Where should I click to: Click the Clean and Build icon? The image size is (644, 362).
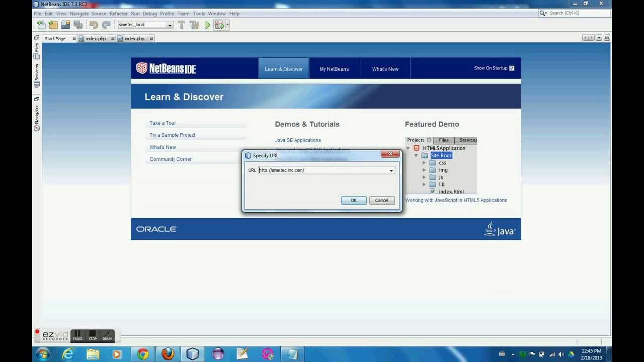point(194,25)
